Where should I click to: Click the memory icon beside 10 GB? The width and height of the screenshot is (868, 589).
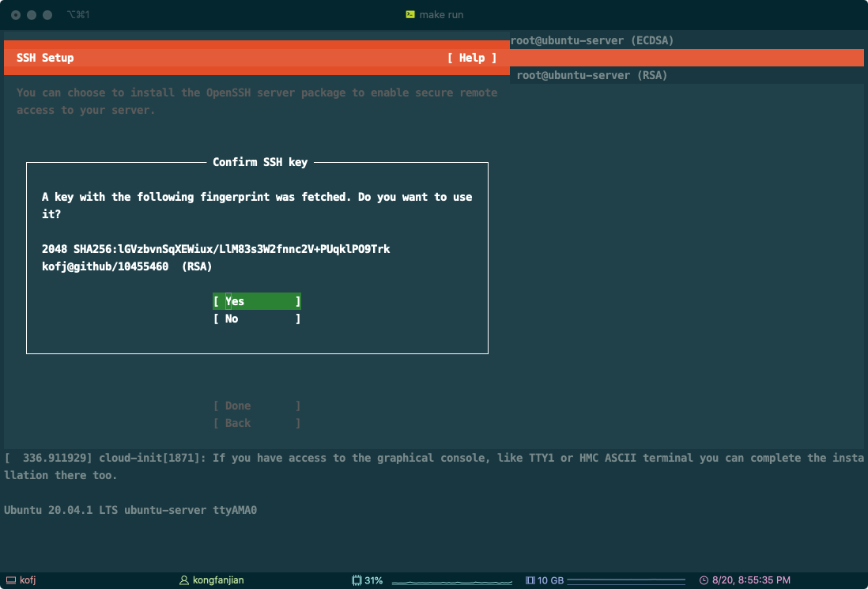pos(530,580)
